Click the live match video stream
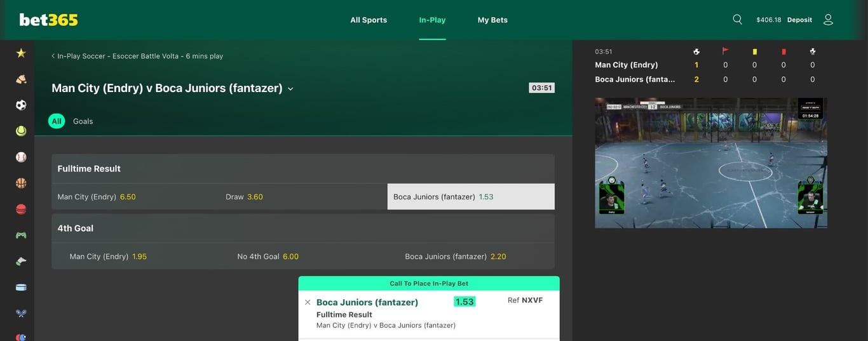This screenshot has width=868, height=341. (711, 163)
